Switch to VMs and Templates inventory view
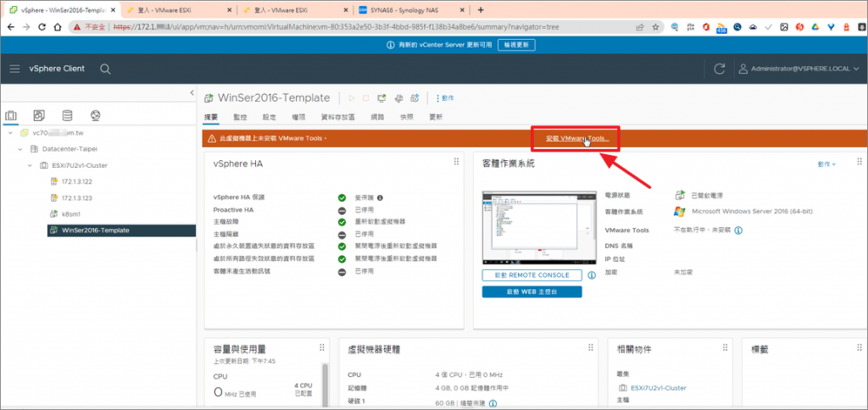Screen dimensions: 868x410 [39, 116]
